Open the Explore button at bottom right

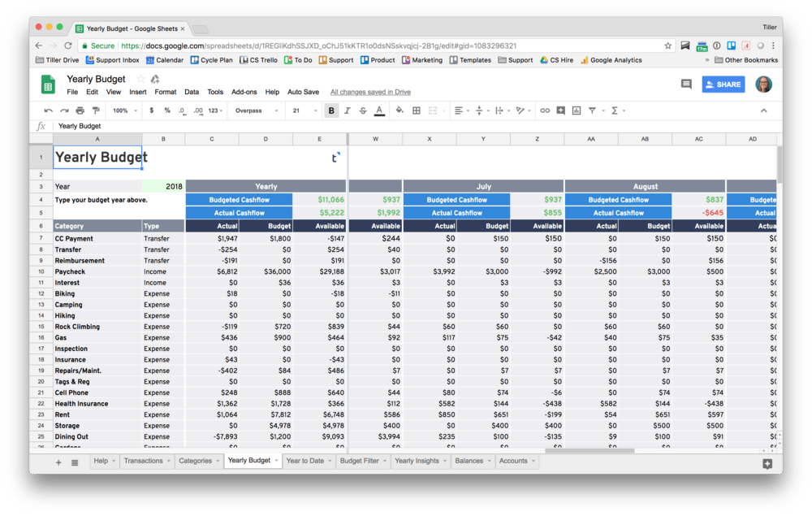tap(767, 464)
